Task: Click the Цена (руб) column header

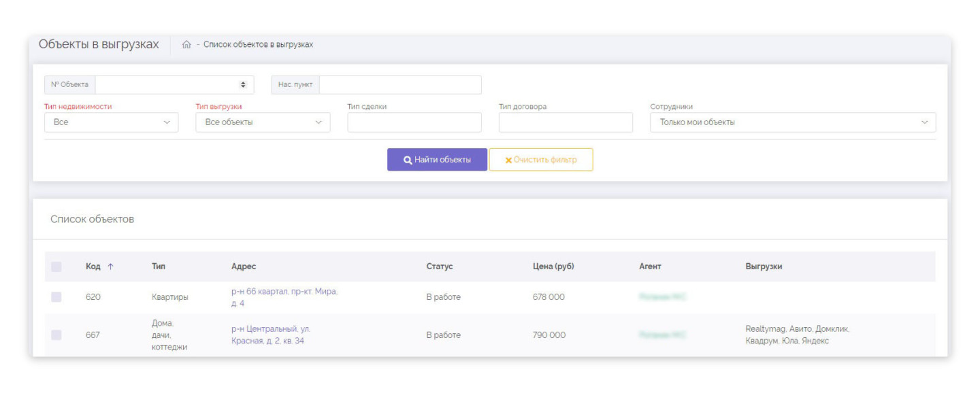Action: coord(553,267)
